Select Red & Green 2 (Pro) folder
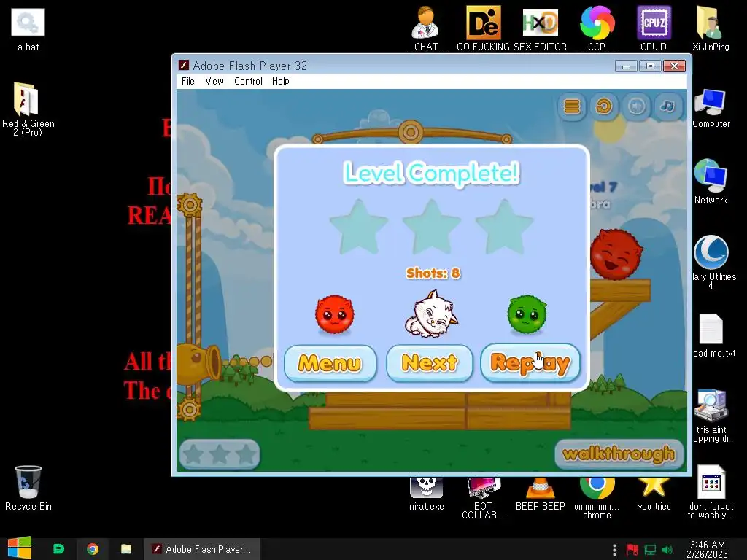This screenshot has width=747, height=560. (x=28, y=109)
